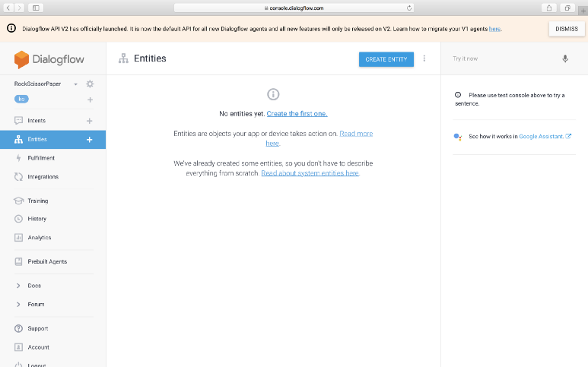Screen dimensions: 588x367
Task: Reload the page from the address bar
Action: click(x=410, y=8)
